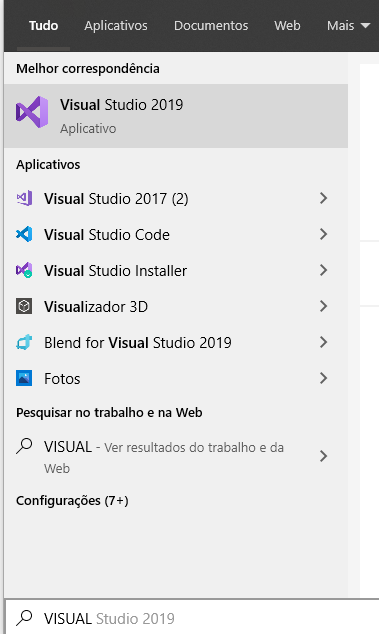Switch to the Aplicativos tab

pos(116,25)
